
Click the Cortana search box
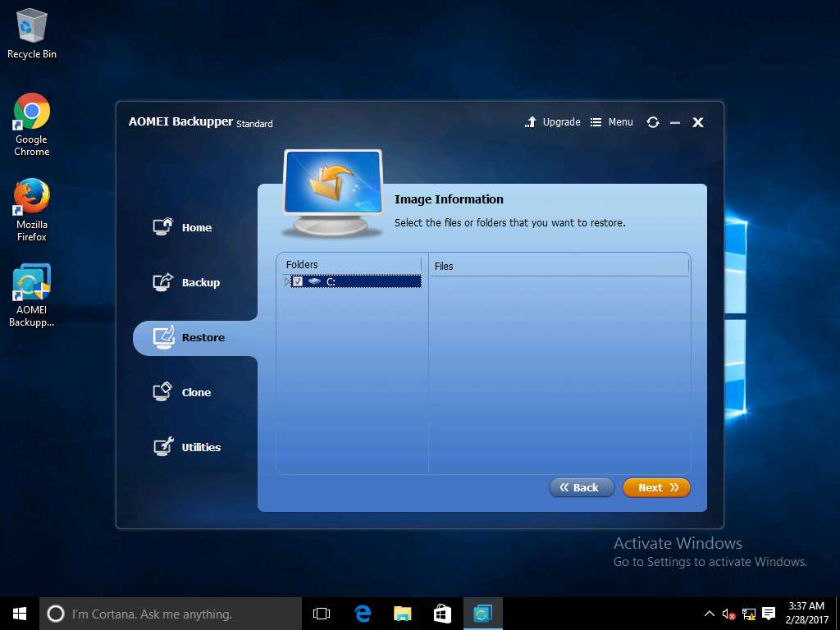click(x=171, y=614)
